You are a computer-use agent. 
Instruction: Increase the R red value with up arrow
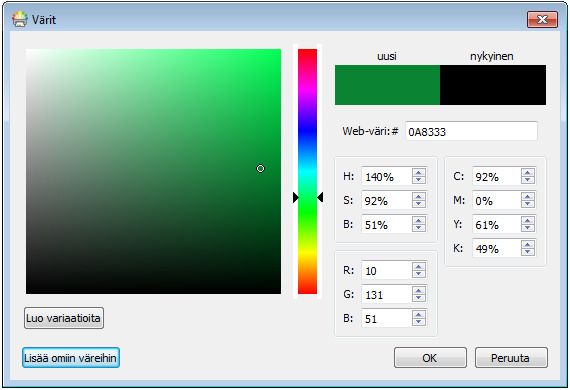click(x=419, y=266)
